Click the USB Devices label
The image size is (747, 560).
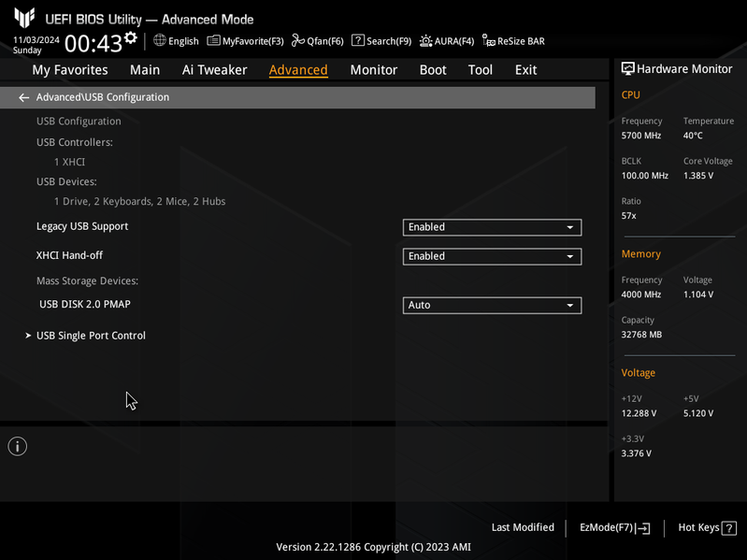[x=66, y=182]
